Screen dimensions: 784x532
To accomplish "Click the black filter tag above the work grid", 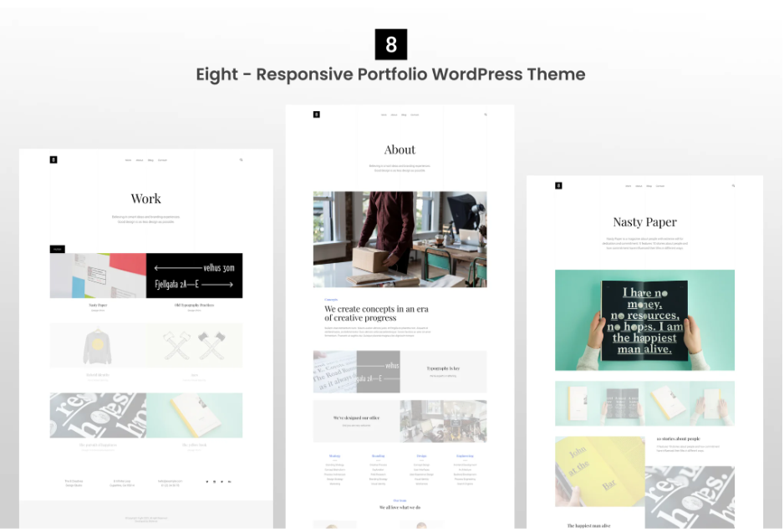I will 57,249.
